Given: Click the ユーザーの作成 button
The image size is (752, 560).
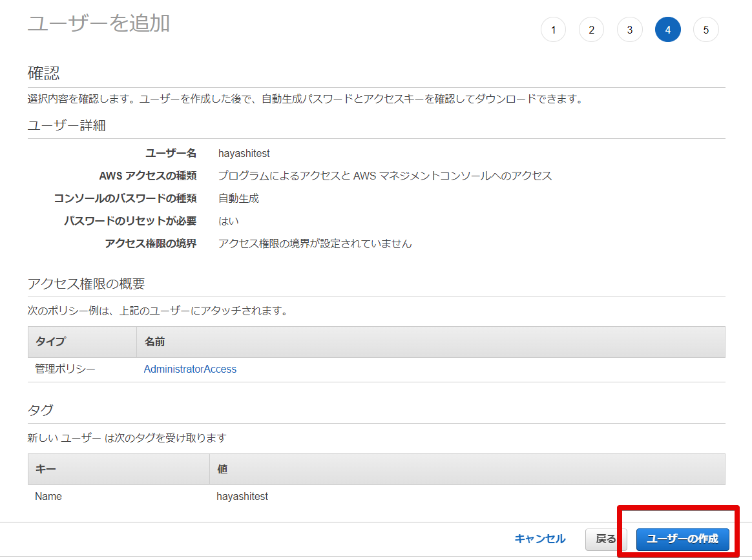Looking at the screenshot, I should [x=682, y=539].
